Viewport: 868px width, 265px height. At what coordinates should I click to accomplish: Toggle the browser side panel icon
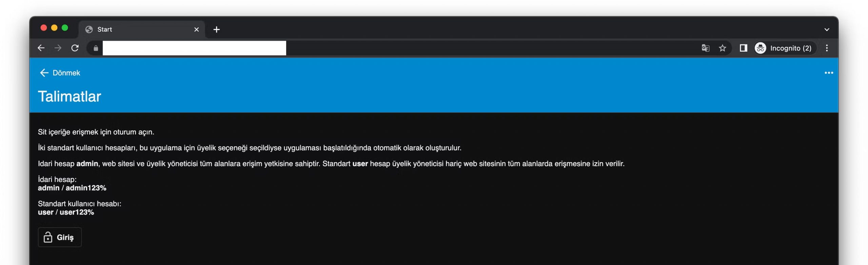click(743, 48)
